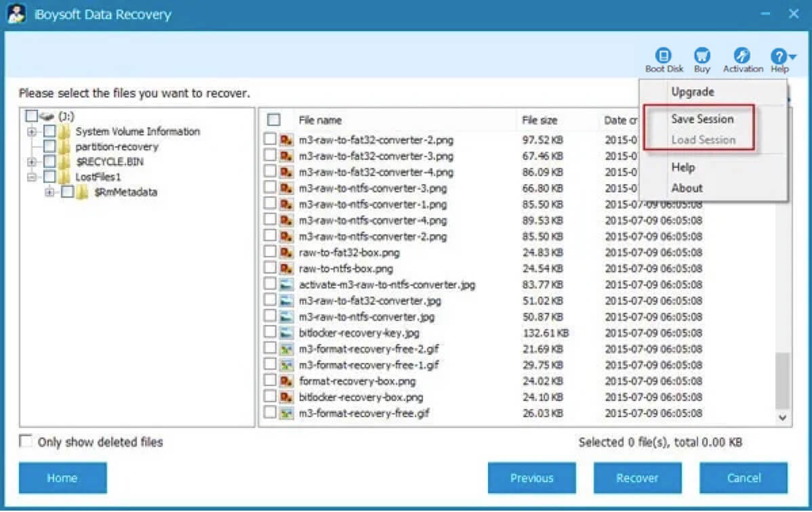Image resolution: width=812 pixels, height=512 pixels.
Task: Click the Activation key icon
Action: click(x=743, y=56)
